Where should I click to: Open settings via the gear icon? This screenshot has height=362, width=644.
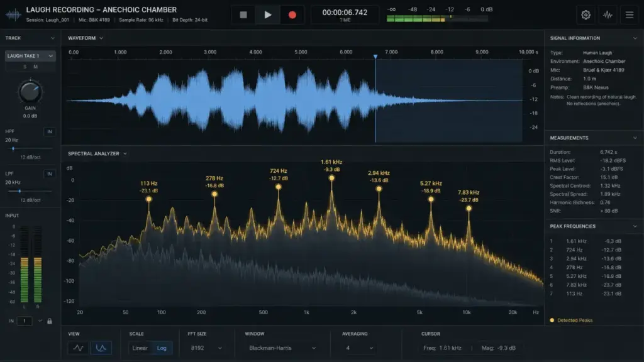586,15
